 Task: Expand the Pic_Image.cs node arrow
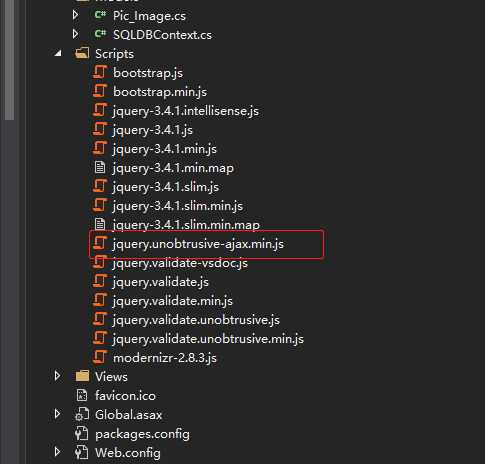click(x=76, y=15)
